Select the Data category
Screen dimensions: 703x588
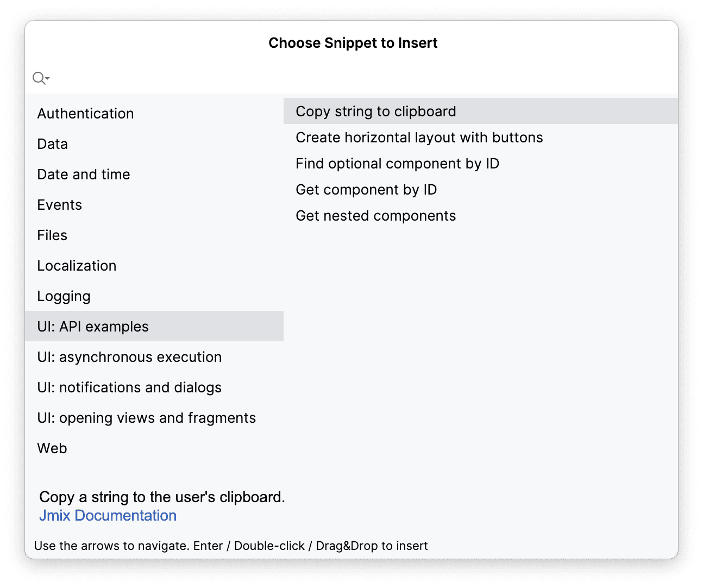(x=53, y=144)
